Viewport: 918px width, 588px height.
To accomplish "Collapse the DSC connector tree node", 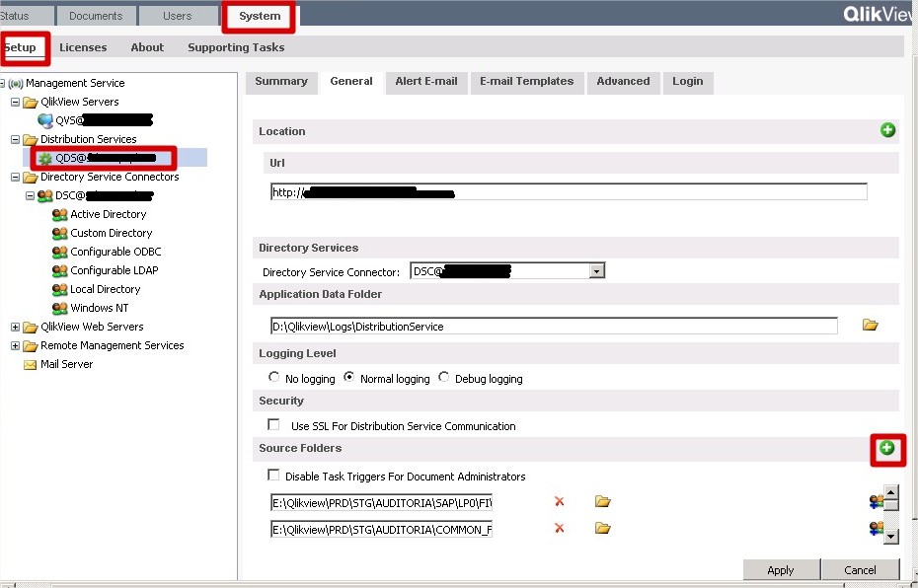I will click(30, 196).
